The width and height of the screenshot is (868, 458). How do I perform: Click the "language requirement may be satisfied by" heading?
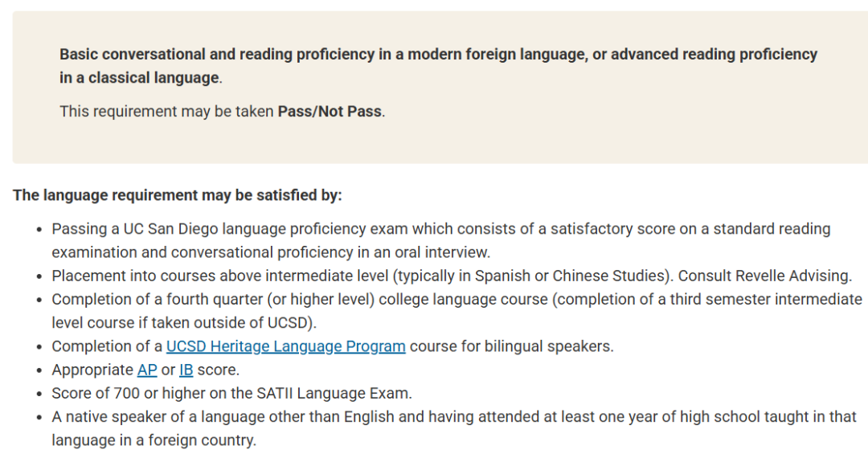(x=177, y=195)
